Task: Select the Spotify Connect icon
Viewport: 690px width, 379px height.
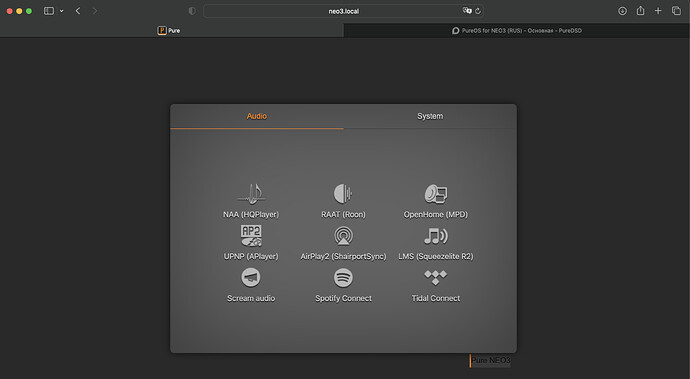Action: point(343,277)
